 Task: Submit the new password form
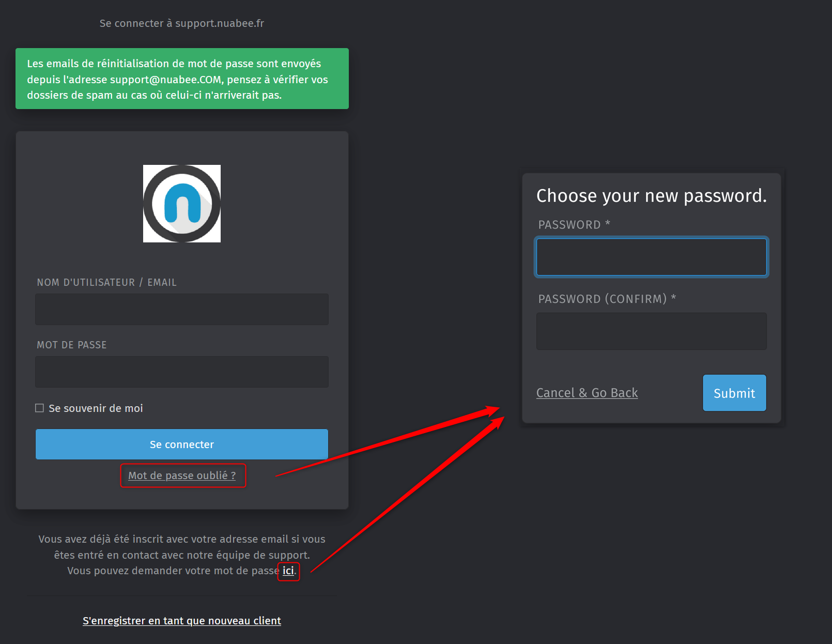[x=734, y=393]
